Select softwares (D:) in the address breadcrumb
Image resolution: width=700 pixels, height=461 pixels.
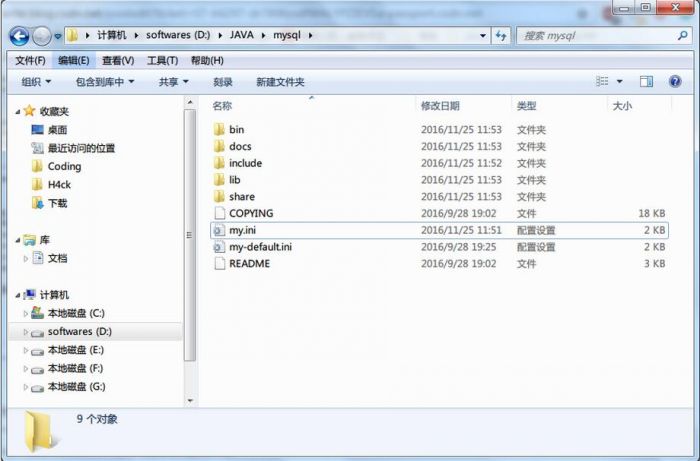tap(178, 35)
